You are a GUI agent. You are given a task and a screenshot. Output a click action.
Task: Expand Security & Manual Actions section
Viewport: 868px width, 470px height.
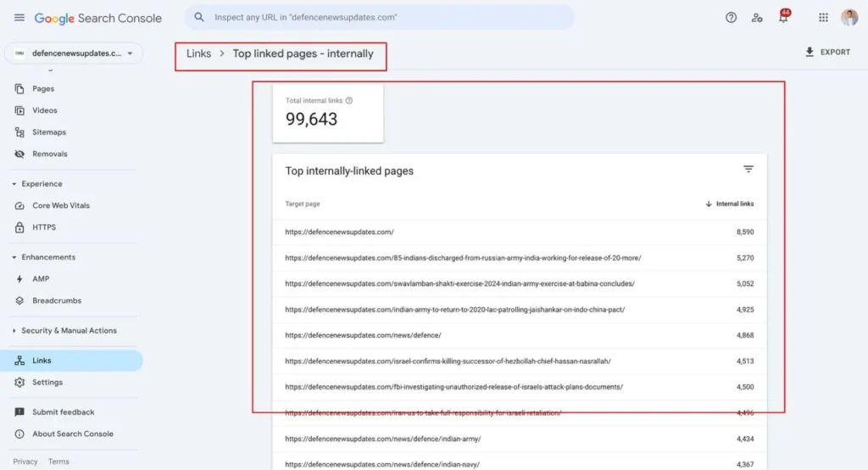64,330
